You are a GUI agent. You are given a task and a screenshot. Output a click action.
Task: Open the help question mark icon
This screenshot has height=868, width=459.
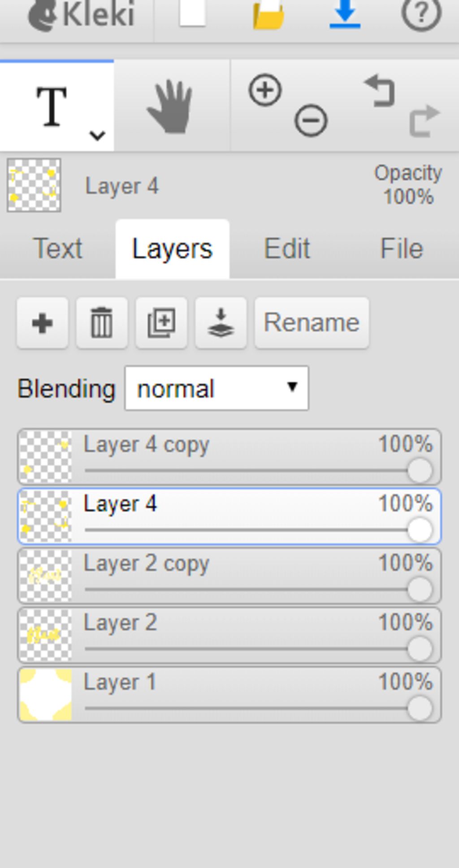click(x=421, y=14)
